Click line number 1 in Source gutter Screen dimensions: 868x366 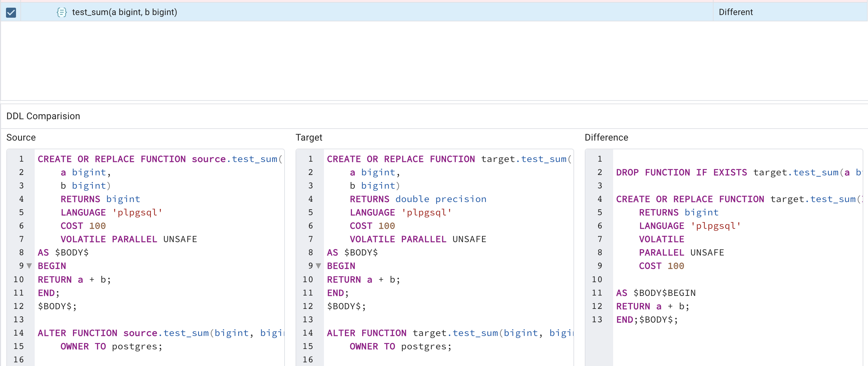pos(21,159)
